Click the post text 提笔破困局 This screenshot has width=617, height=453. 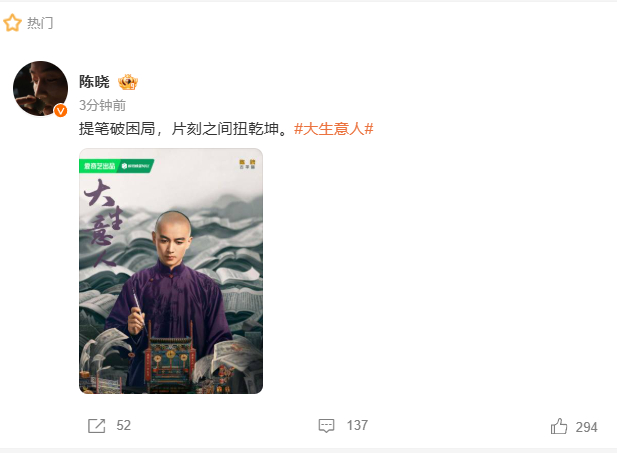point(117,129)
